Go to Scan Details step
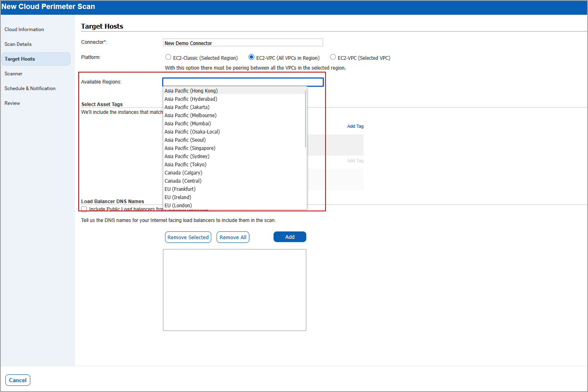The width and height of the screenshot is (588, 392). (18, 44)
